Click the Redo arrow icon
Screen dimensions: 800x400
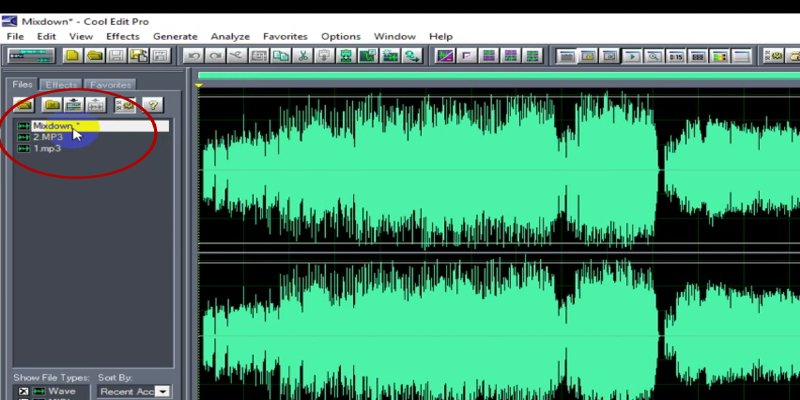click(x=214, y=55)
